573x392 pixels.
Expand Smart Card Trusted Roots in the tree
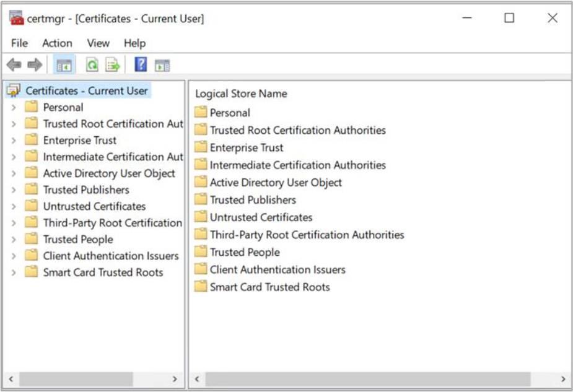coord(14,272)
